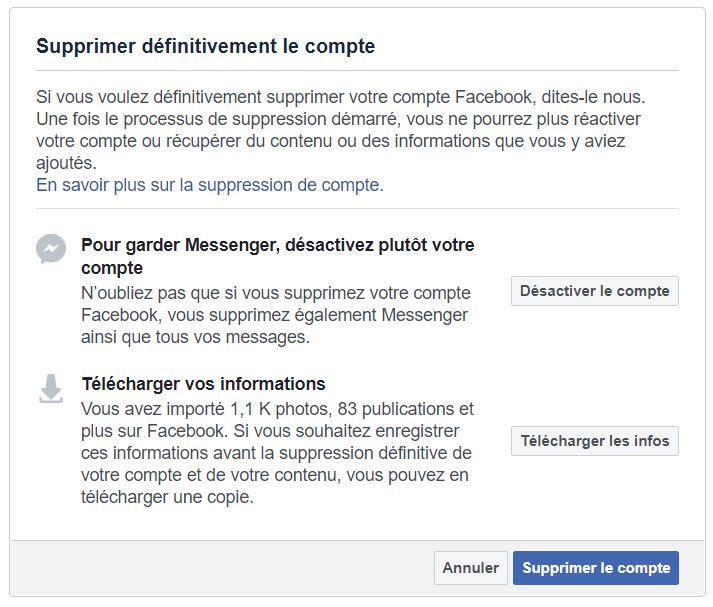Screen dimensions: 713x607
Task: Click the Télécharger les infos button
Action: pos(595,441)
